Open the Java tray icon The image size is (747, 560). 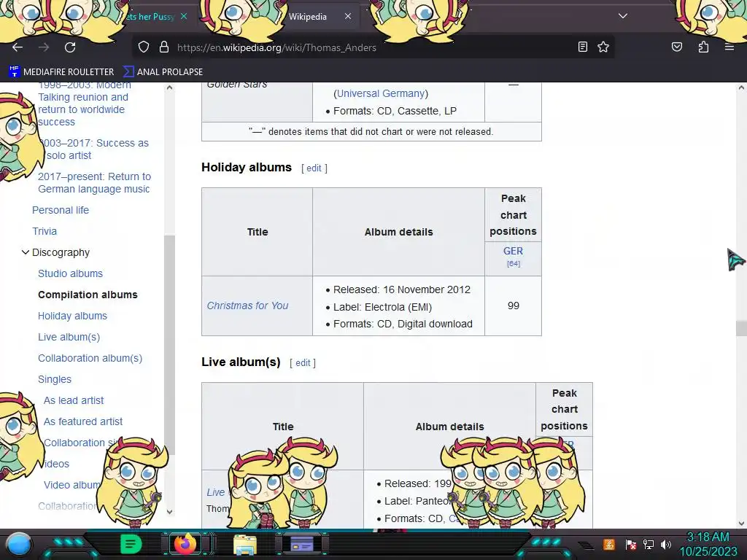tap(609, 544)
